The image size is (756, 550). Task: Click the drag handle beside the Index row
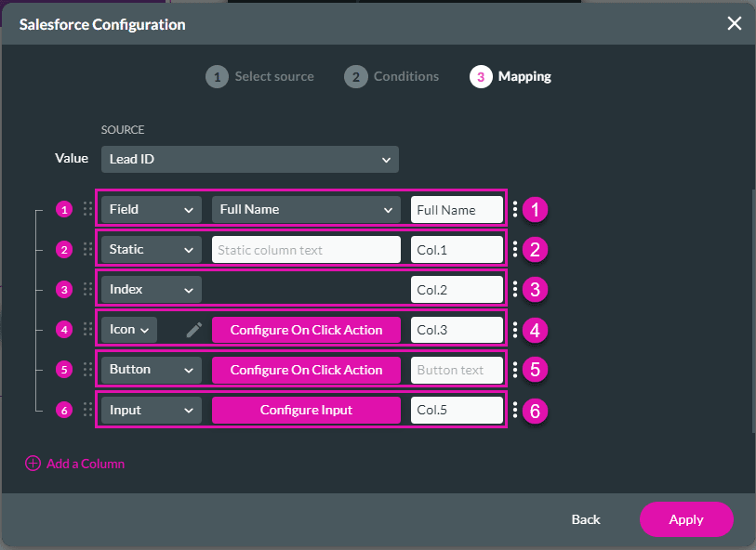coord(87,289)
